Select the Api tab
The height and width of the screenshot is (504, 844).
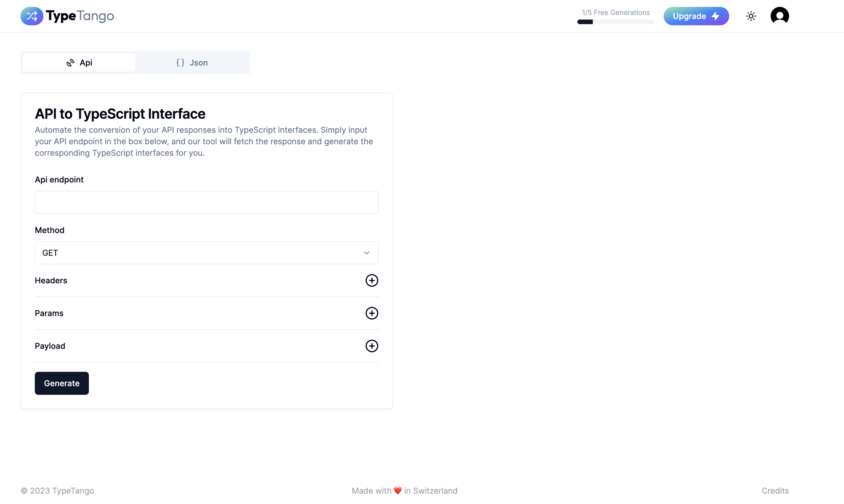click(79, 63)
